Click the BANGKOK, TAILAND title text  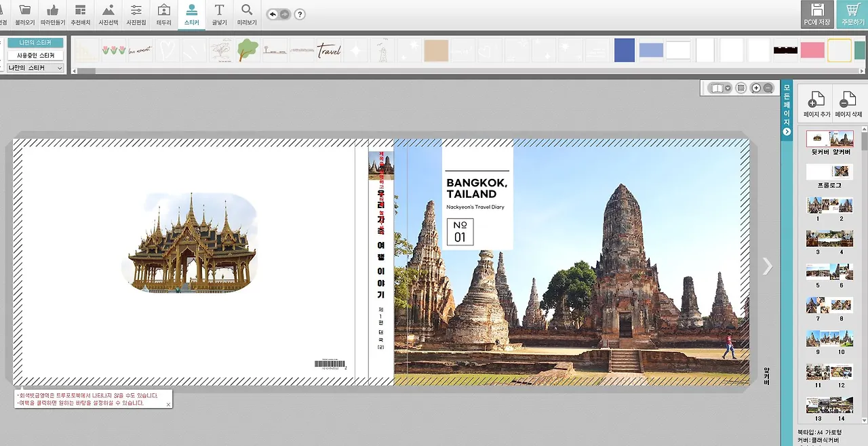tap(477, 188)
